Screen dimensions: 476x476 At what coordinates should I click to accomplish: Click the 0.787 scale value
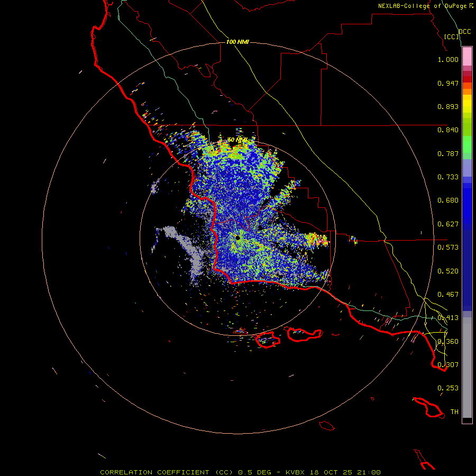448,153
